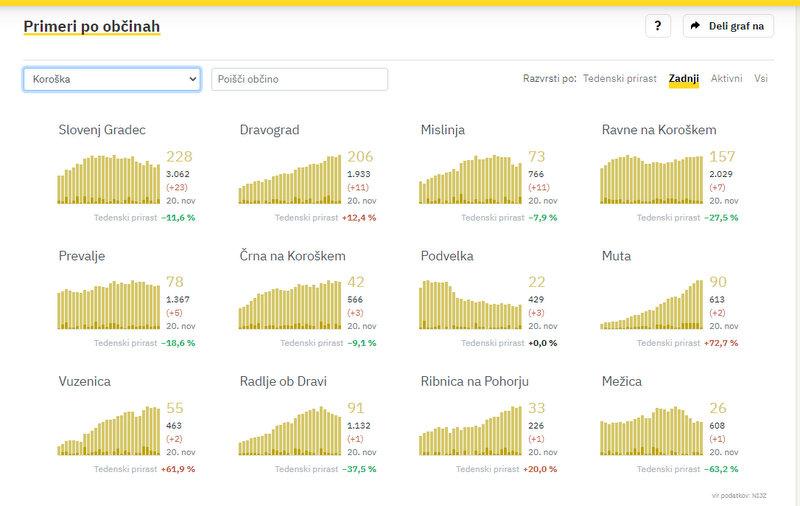
Task: Click the question mark help button
Action: click(657, 27)
